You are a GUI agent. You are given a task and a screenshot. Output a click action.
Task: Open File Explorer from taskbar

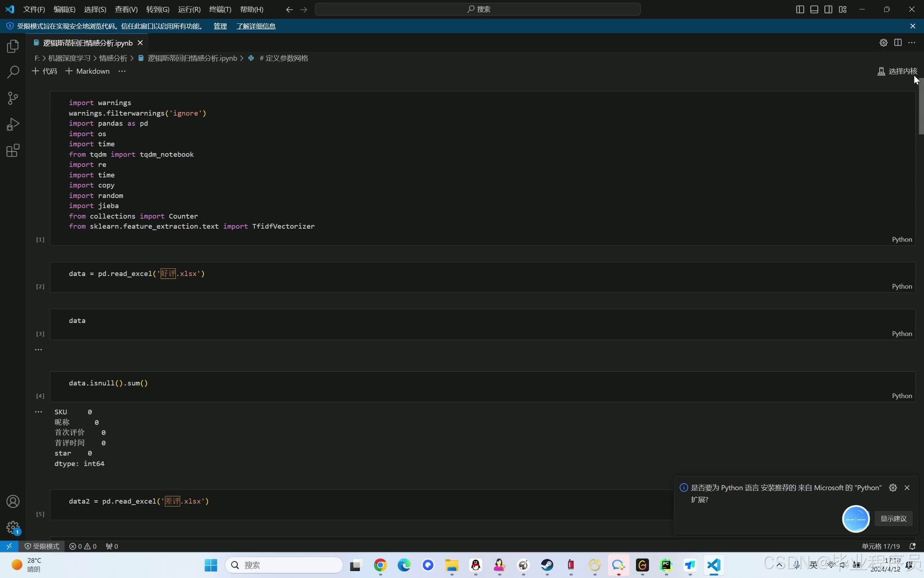click(452, 565)
